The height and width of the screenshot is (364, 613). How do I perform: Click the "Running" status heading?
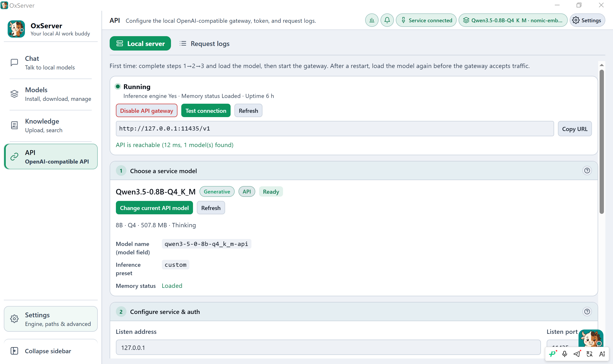tap(137, 87)
